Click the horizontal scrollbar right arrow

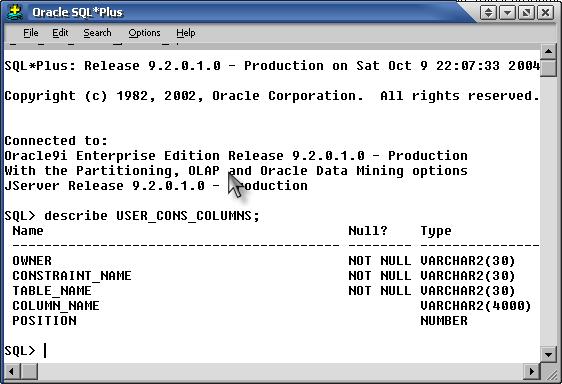[x=532, y=371]
